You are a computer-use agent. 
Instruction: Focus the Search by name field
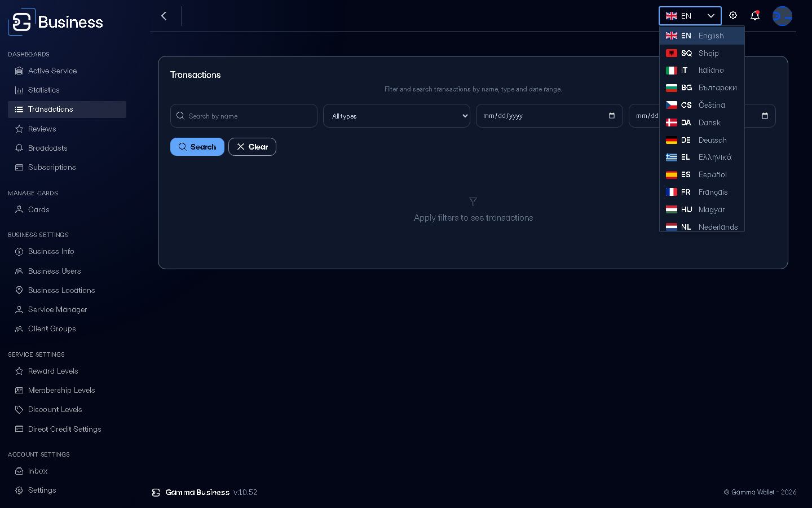click(244, 116)
